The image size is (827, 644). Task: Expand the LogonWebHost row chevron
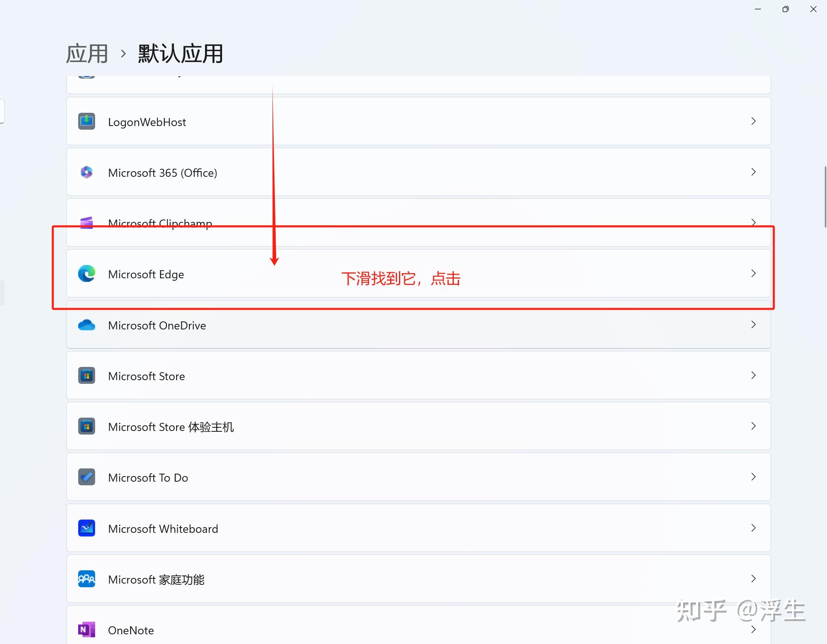[x=753, y=121]
